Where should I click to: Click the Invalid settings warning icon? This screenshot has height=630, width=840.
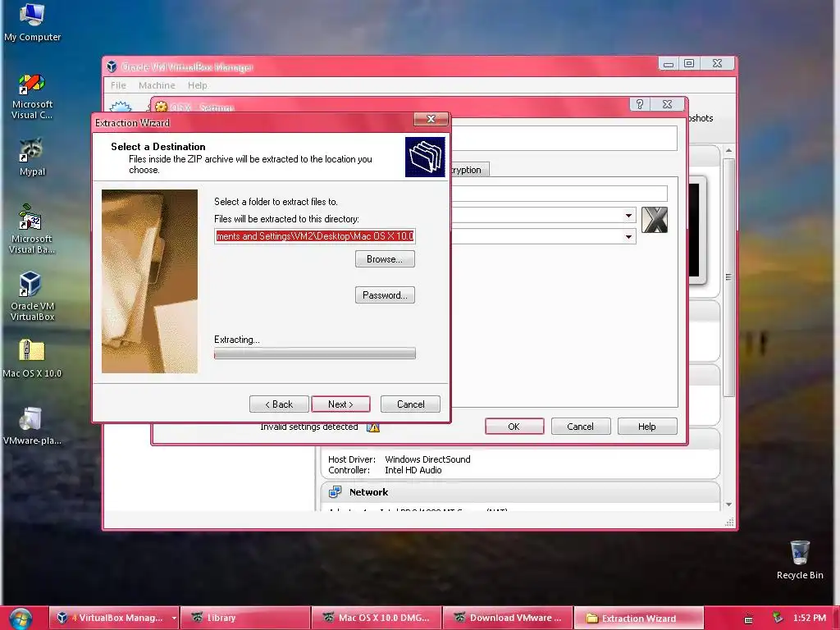point(373,427)
